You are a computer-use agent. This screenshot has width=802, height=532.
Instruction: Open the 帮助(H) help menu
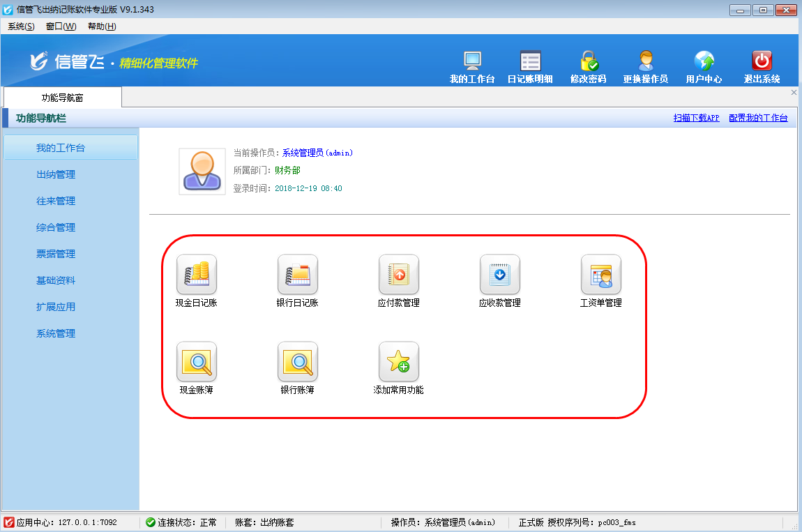pyautogui.click(x=102, y=26)
